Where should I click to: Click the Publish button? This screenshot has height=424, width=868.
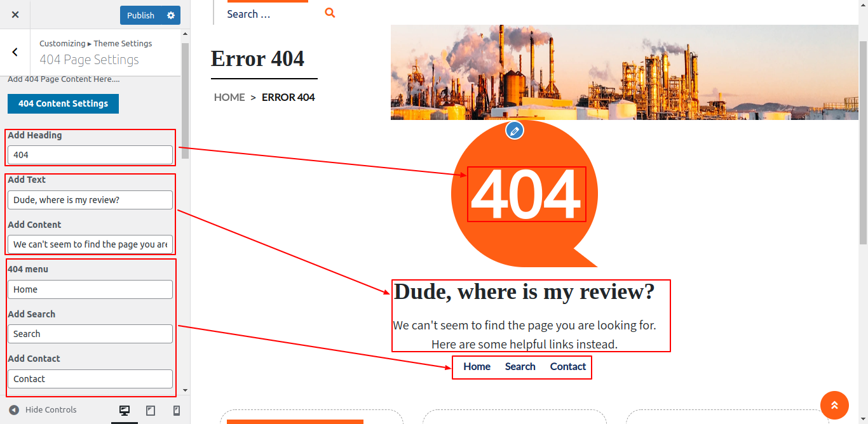tap(140, 15)
